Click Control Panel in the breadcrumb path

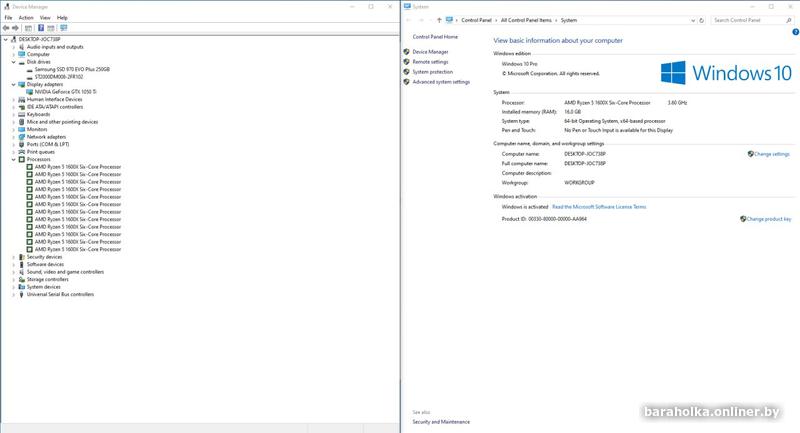[x=476, y=20]
